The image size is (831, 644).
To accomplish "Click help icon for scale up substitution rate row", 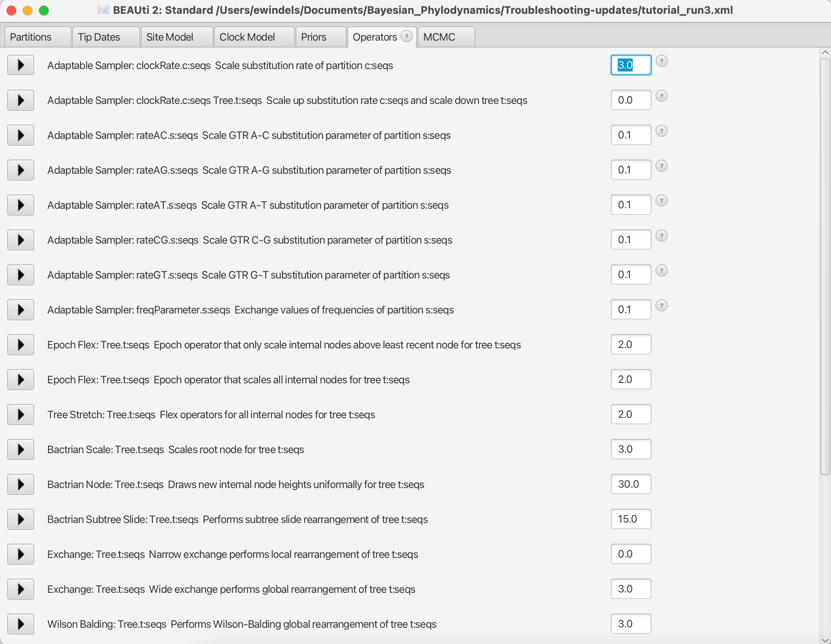I will (x=661, y=96).
